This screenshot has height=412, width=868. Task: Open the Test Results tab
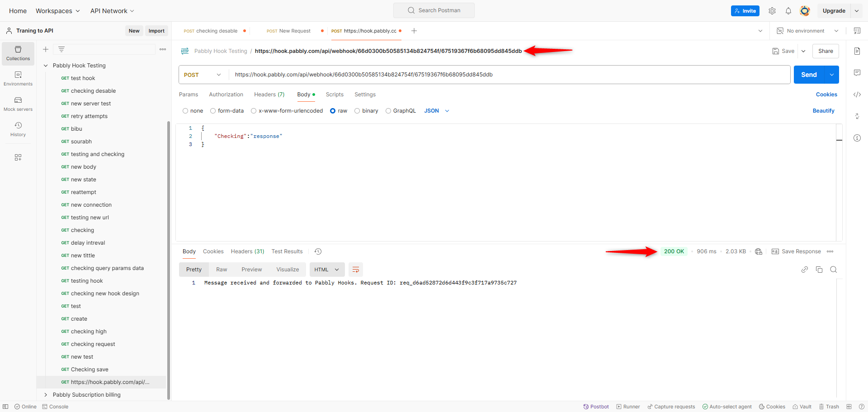coord(287,251)
